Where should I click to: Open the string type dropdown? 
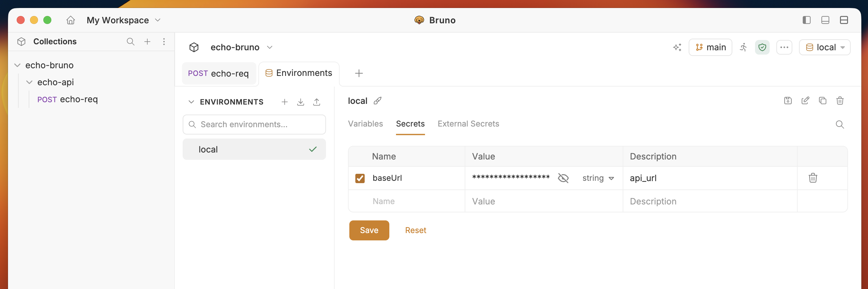(x=598, y=178)
